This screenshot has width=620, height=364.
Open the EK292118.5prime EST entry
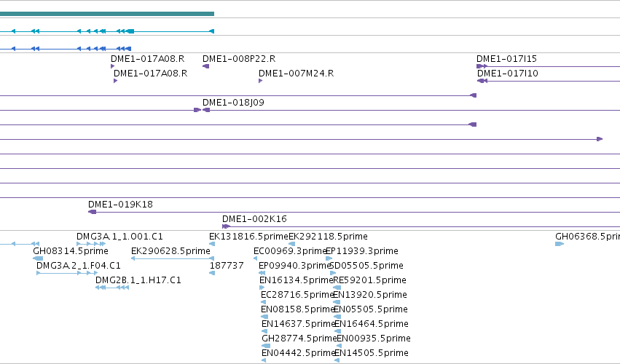(328, 237)
